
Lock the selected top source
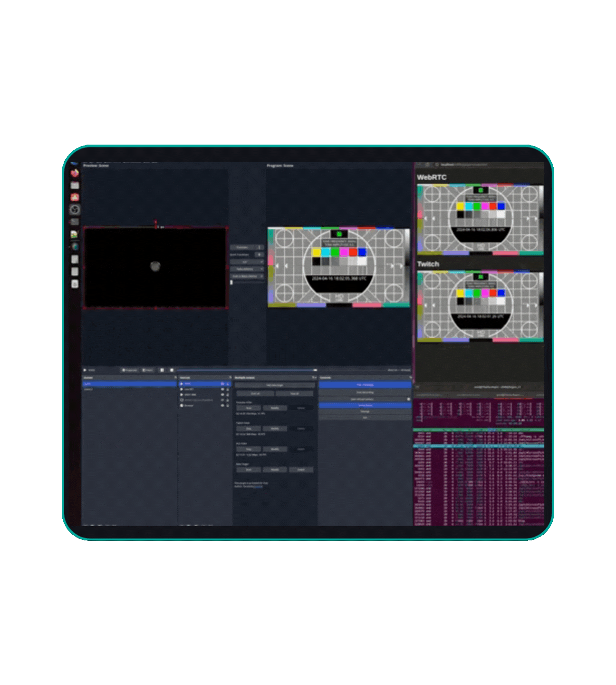[227, 383]
